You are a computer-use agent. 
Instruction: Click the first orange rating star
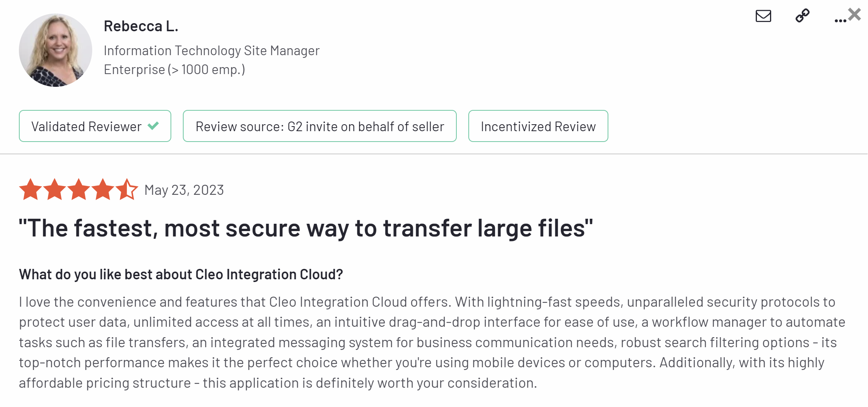[30, 189]
